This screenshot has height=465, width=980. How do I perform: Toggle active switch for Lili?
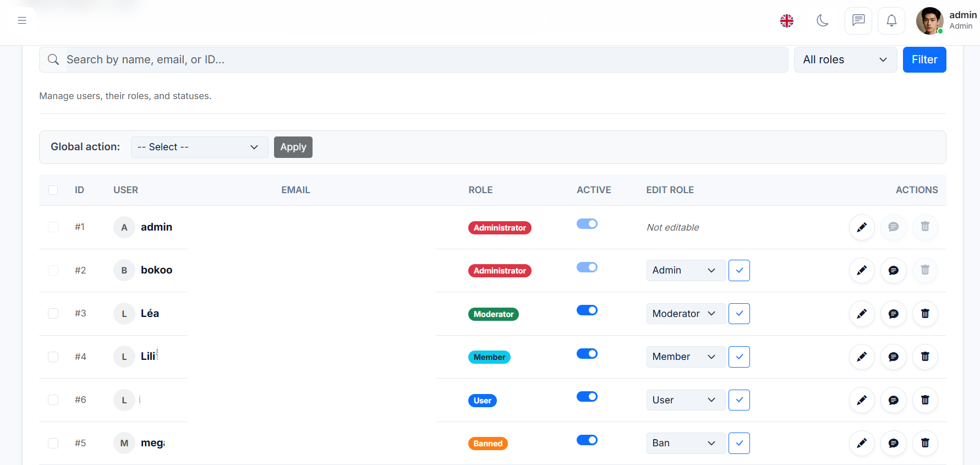(x=587, y=353)
